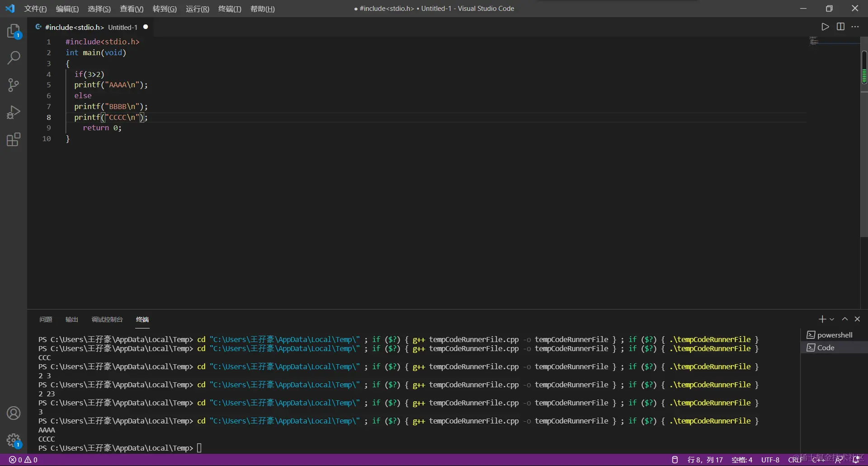The height and width of the screenshot is (466, 868).
Task: Expand the new terminal launch profile dropdown
Action: (x=832, y=319)
